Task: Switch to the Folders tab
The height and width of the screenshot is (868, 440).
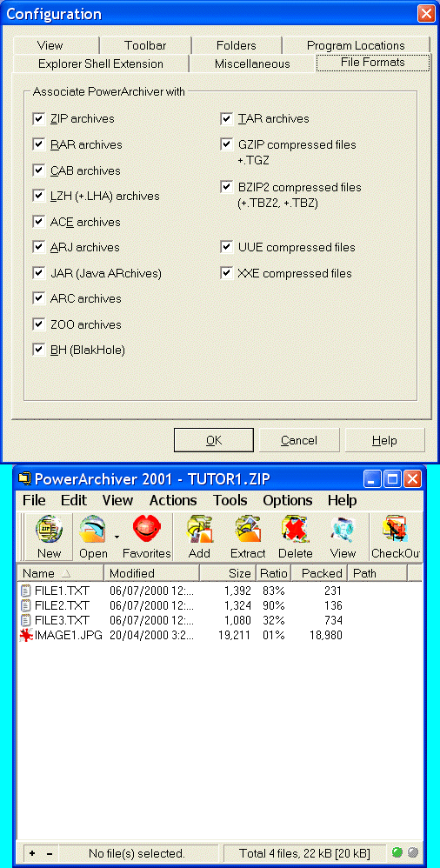Action: coord(237,45)
